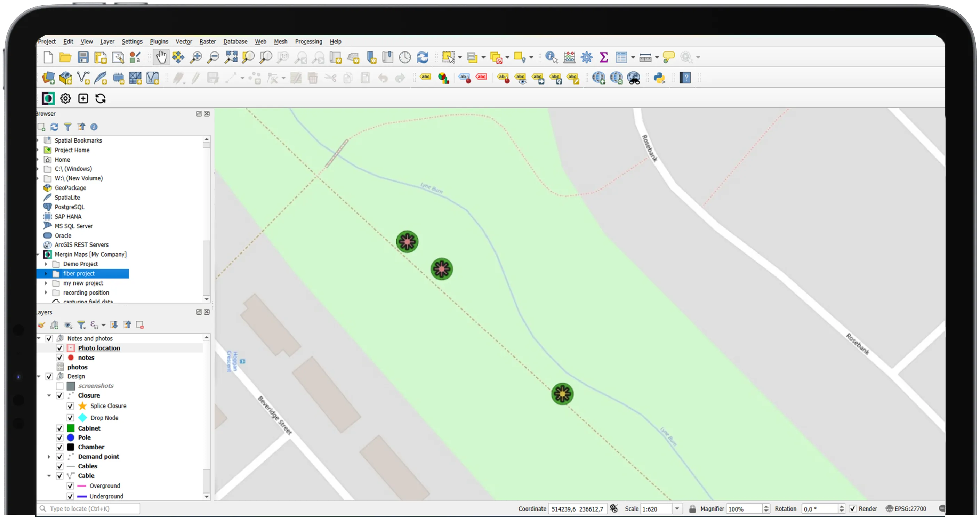Open the Processing Toolbox
Image resolution: width=980 pixels, height=530 pixels.
tap(586, 57)
